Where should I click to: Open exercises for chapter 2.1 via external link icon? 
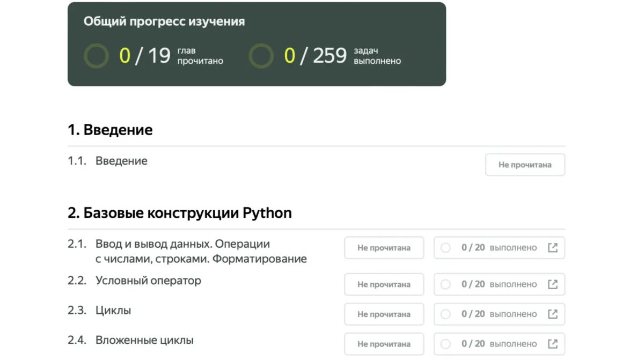[553, 247]
